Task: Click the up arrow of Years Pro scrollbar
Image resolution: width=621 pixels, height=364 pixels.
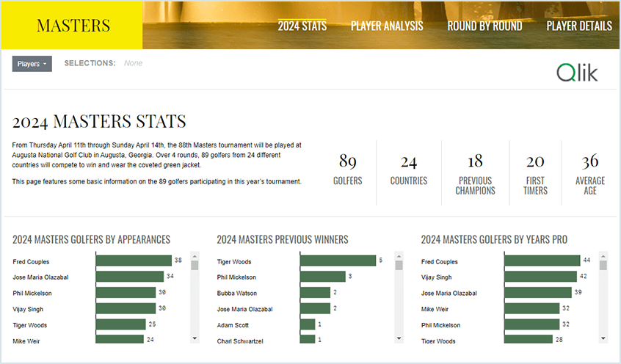Action: pos(603,256)
